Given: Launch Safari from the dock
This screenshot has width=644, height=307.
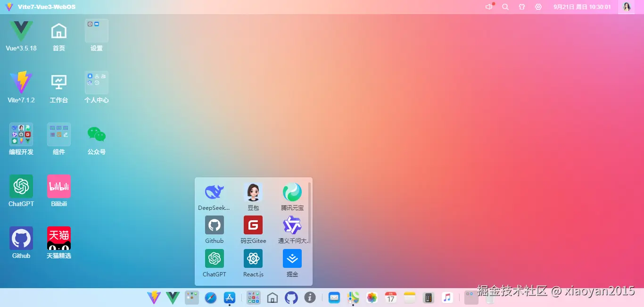Looking at the screenshot, I should pos(210,298).
